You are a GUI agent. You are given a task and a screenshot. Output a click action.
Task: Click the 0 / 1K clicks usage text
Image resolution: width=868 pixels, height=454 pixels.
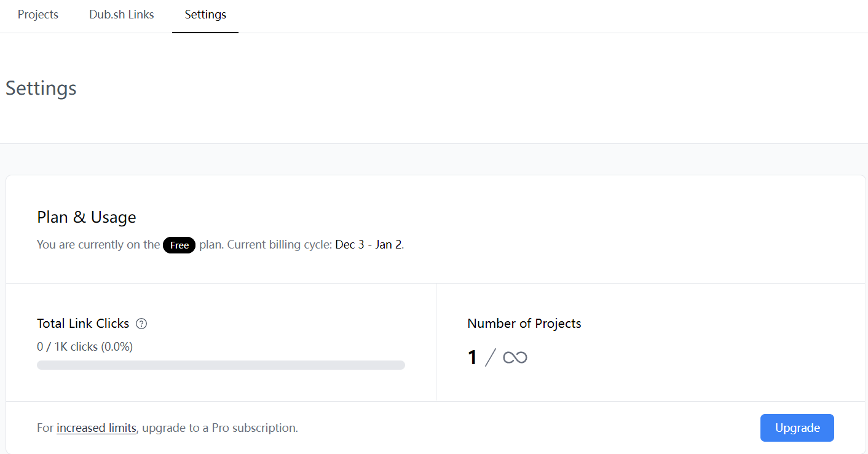tap(85, 347)
